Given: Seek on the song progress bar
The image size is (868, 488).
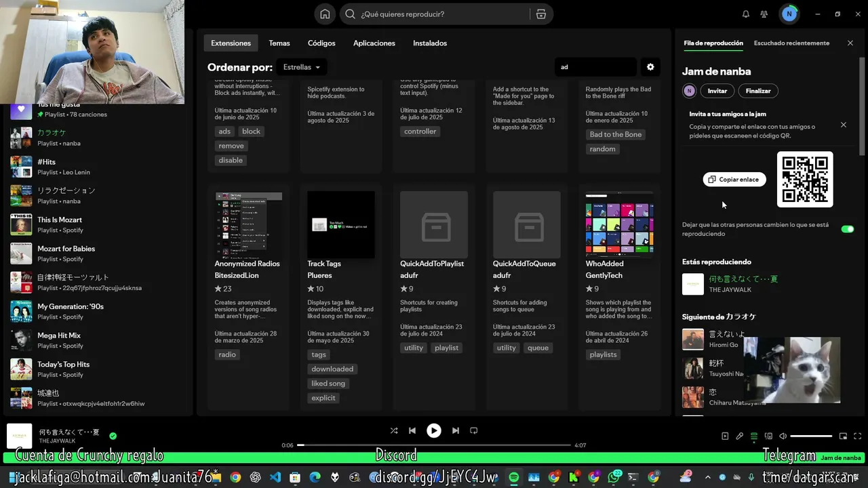Looking at the screenshot, I should coord(434,445).
